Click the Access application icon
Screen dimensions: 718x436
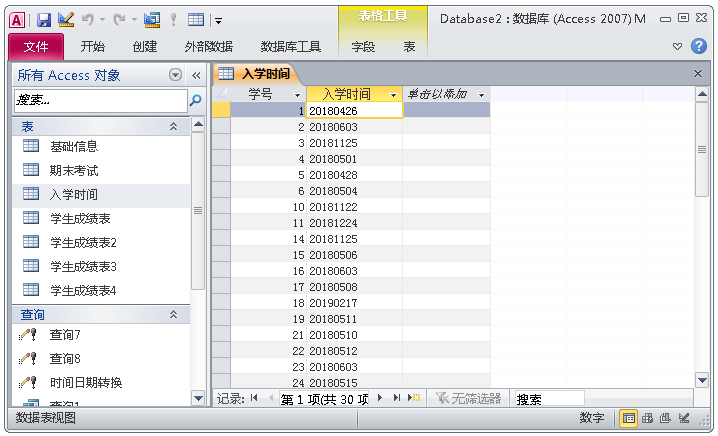pyautogui.click(x=17, y=20)
